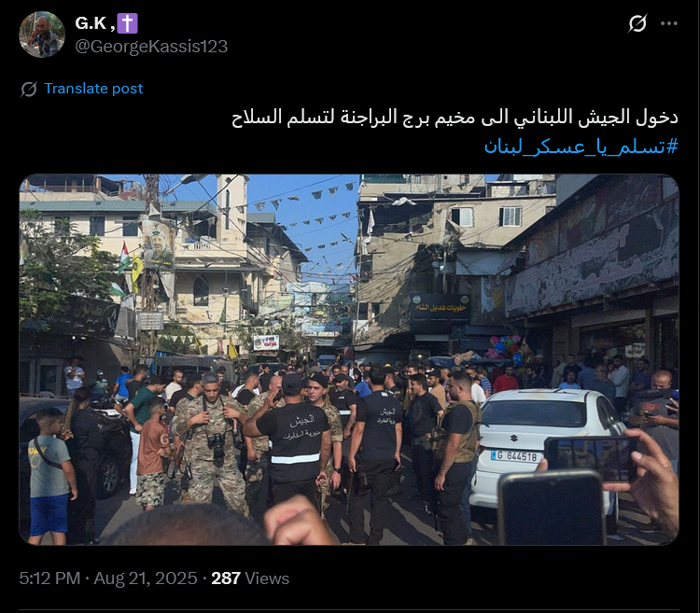Open the Arabic hashtag link
Screen dimensions: 700x613
[x=581, y=146]
